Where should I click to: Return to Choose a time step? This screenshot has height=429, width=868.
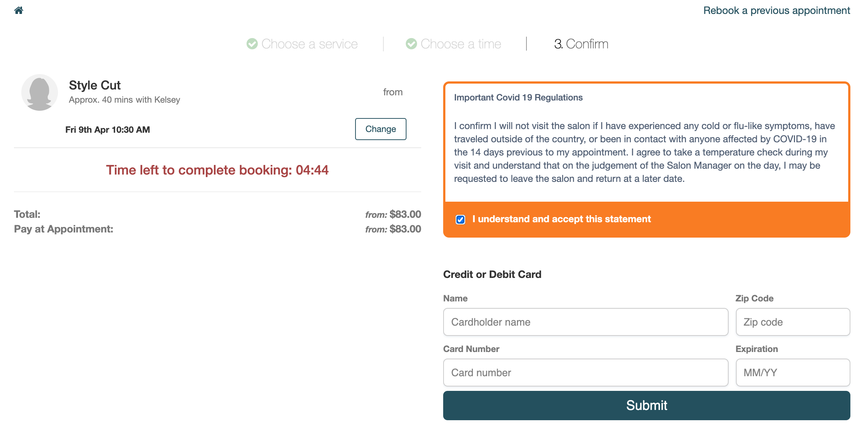click(461, 44)
